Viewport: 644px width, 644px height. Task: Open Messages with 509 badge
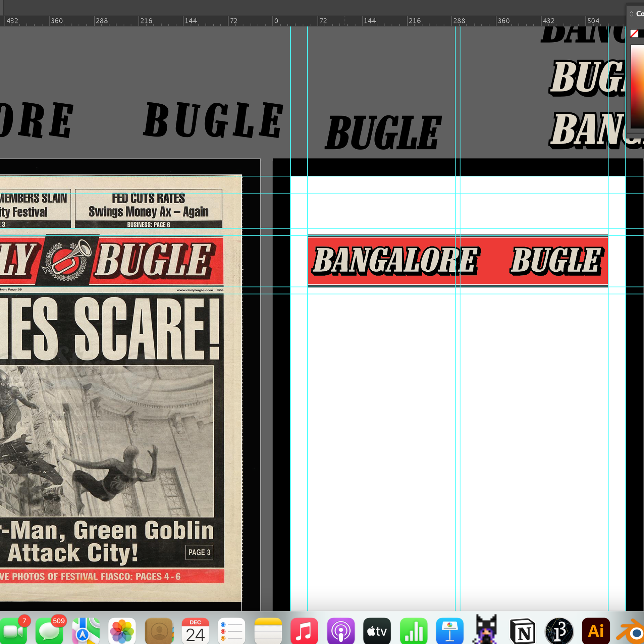[x=49, y=632]
